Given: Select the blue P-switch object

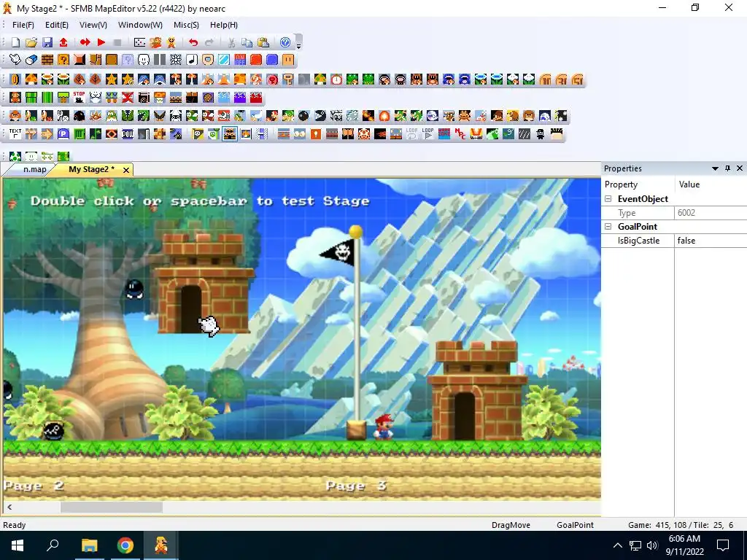Looking at the screenshot, I should point(63,134).
